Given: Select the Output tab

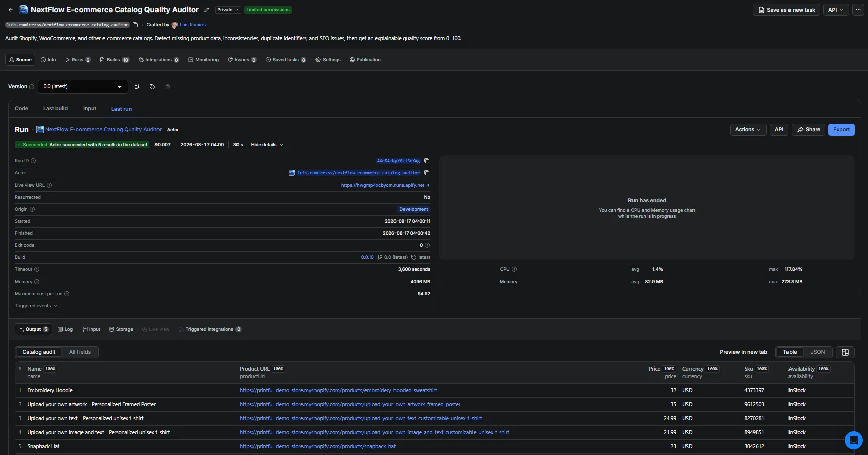Looking at the screenshot, I should [x=33, y=330].
